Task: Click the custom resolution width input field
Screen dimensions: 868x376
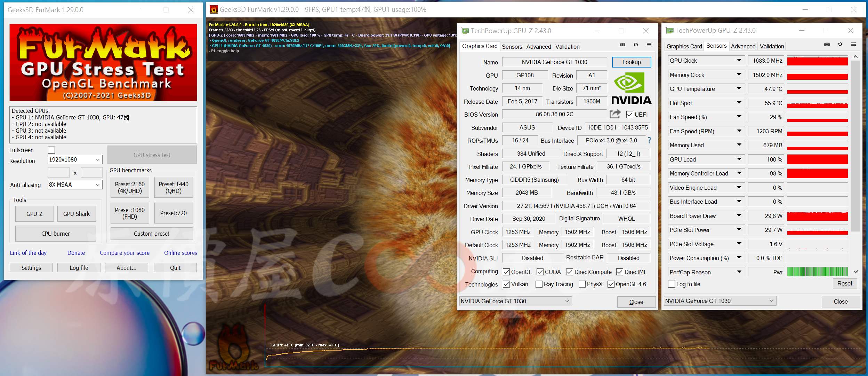Action: [x=58, y=173]
